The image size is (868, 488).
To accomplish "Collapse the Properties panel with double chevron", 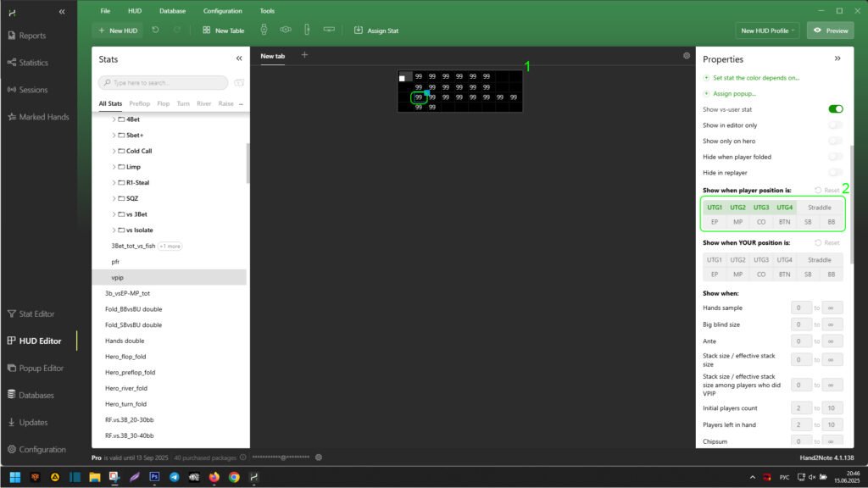I will point(837,59).
